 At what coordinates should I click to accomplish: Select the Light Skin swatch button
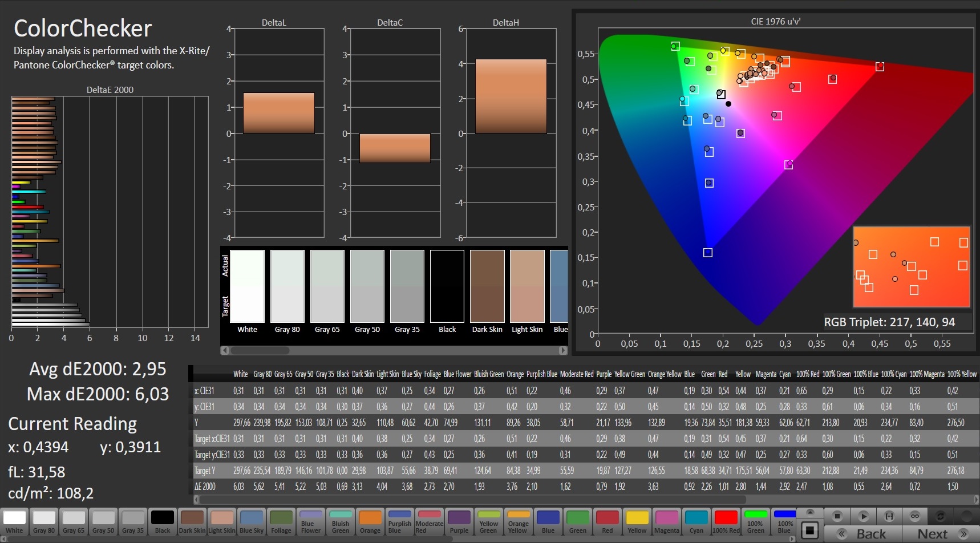pyautogui.click(x=222, y=522)
